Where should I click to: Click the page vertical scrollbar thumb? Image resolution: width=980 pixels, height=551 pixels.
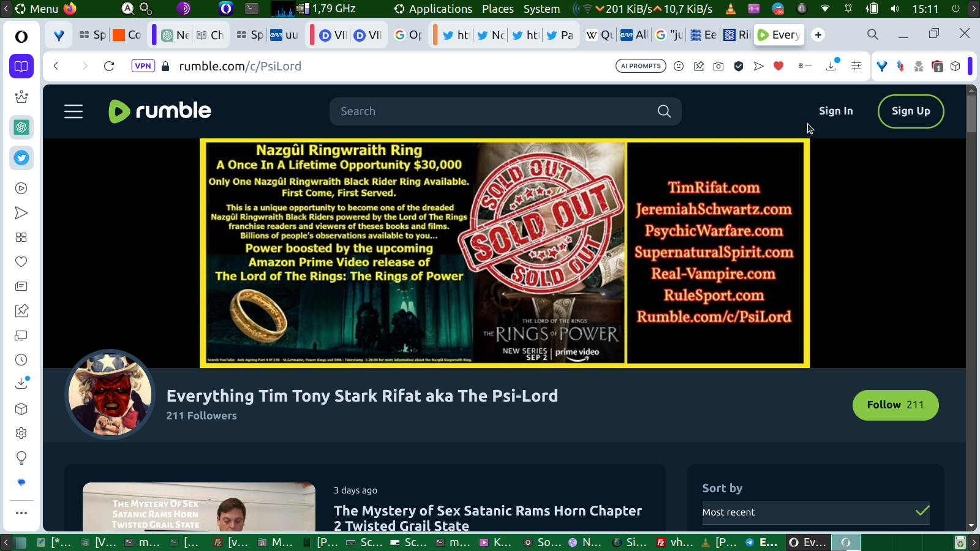click(971, 113)
